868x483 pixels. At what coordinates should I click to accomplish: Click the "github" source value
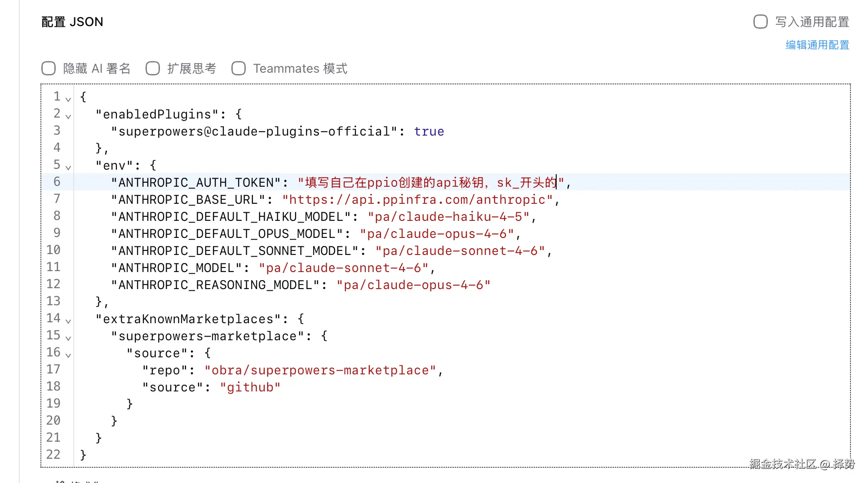click(x=250, y=387)
